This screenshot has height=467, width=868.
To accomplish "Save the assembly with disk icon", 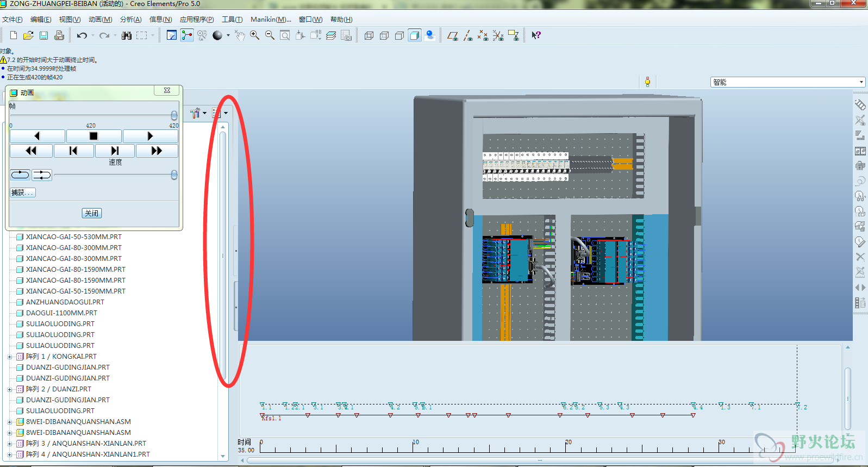I will 43,35.
